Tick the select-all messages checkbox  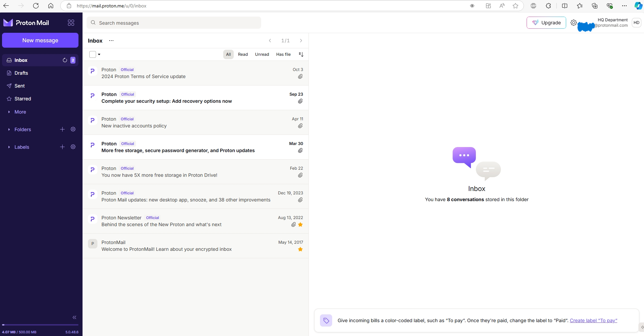pyautogui.click(x=93, y=54)
